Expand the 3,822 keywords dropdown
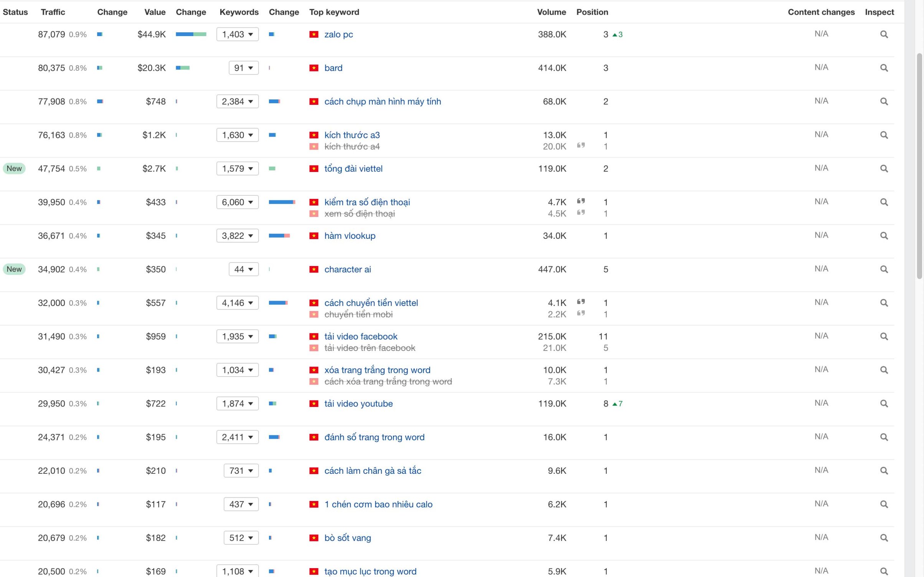924x577 pixels. tap(238, 236)
